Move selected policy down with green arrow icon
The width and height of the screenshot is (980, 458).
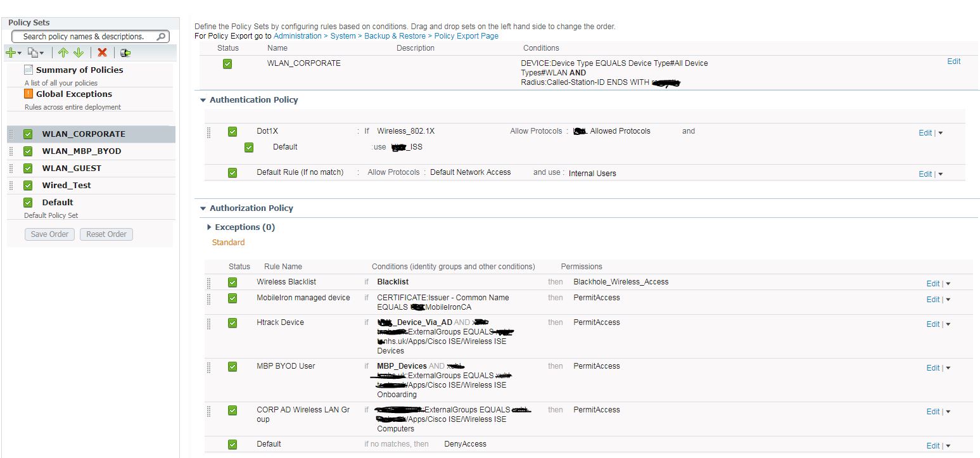(x=78, y=52)
